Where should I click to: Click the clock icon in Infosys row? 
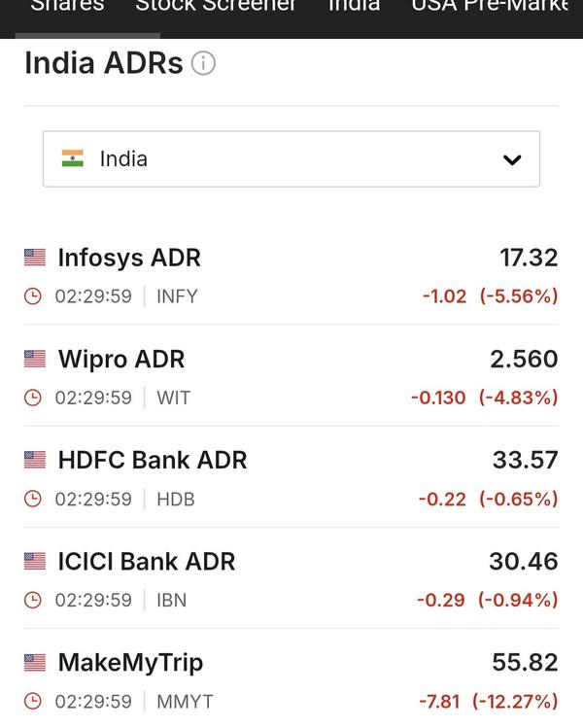(x=33, y=296)
